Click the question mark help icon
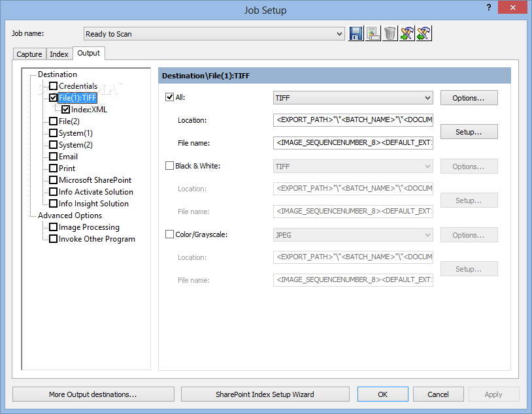This screenshot has height=414, width=532. (489, 7)
